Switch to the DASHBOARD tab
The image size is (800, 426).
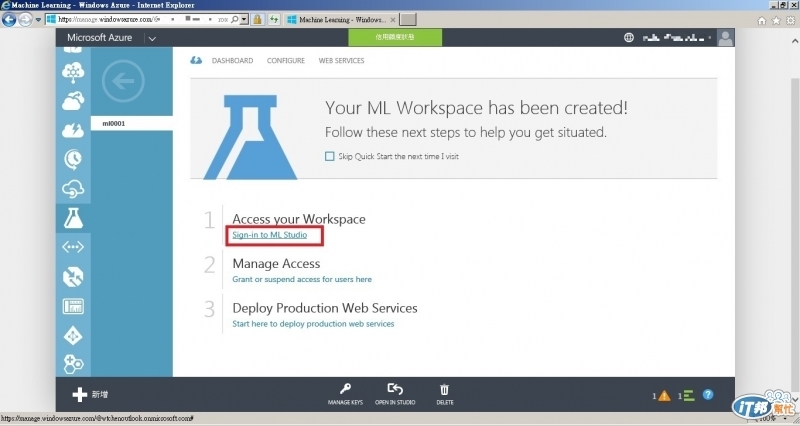[232, 60]
